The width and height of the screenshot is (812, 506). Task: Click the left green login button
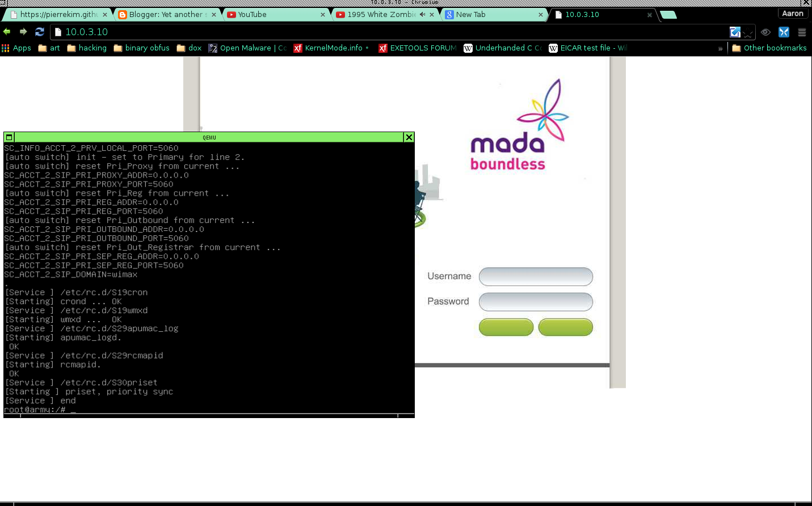click(506, 327)
